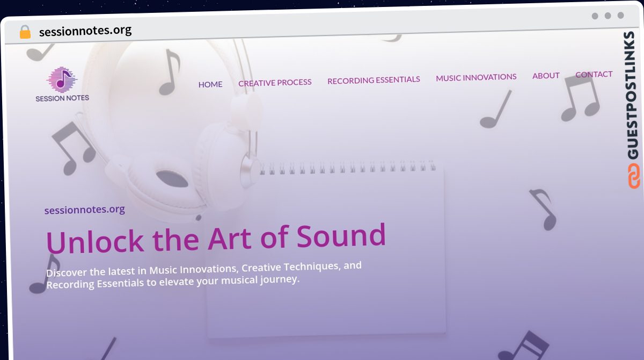Viewport: 644px width, 360px height.
Task: Open the HOME menu item
Action: point(210,84)
